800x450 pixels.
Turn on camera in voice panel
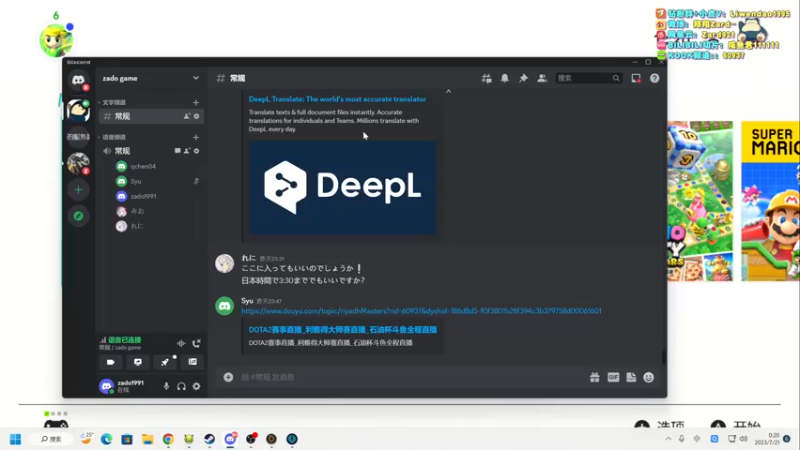[x=111, y=362]
